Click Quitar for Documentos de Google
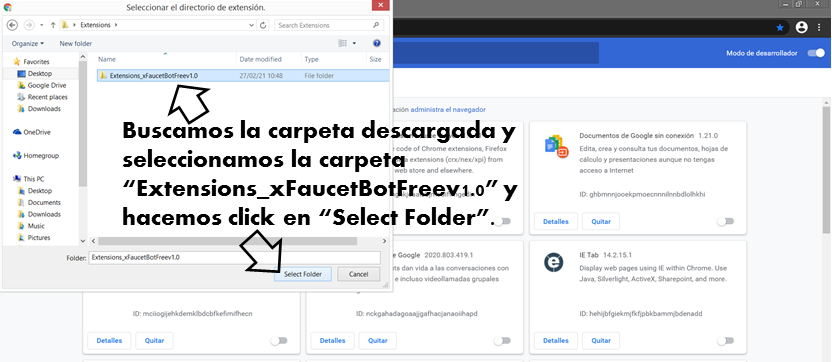 tap(601, 221)
